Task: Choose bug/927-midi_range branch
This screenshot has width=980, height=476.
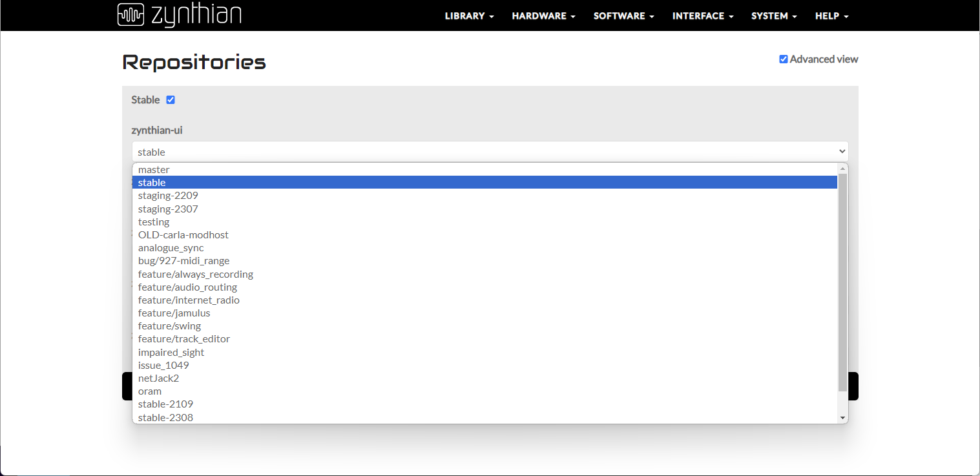Action: pos(485,261)
